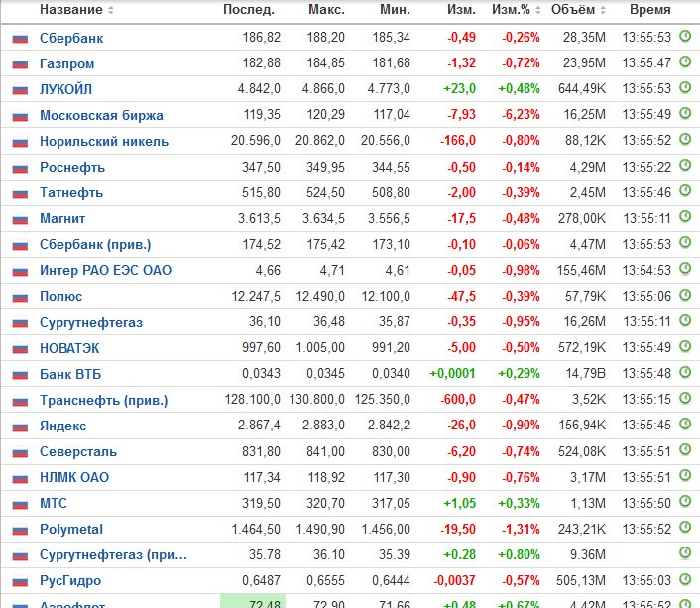Open the Яндекс stock link
The image size is (700, 608).
62,426
